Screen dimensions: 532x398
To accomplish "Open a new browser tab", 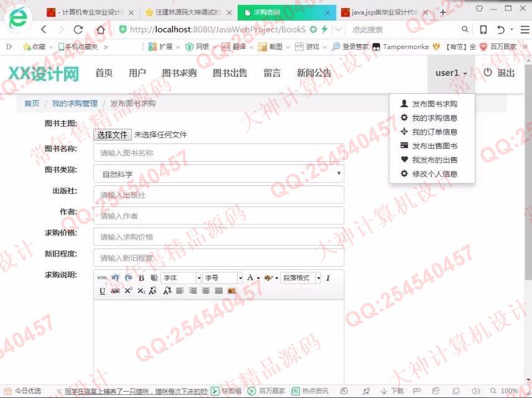I will (x=443, y=12).
